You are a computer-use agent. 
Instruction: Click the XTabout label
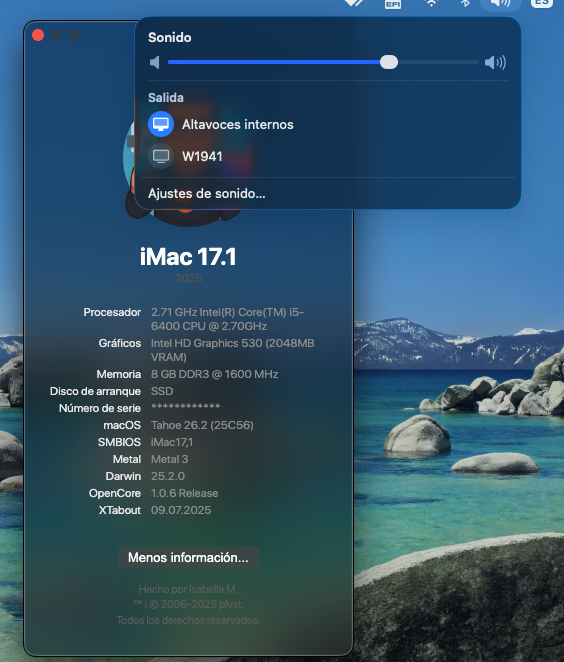120,510
